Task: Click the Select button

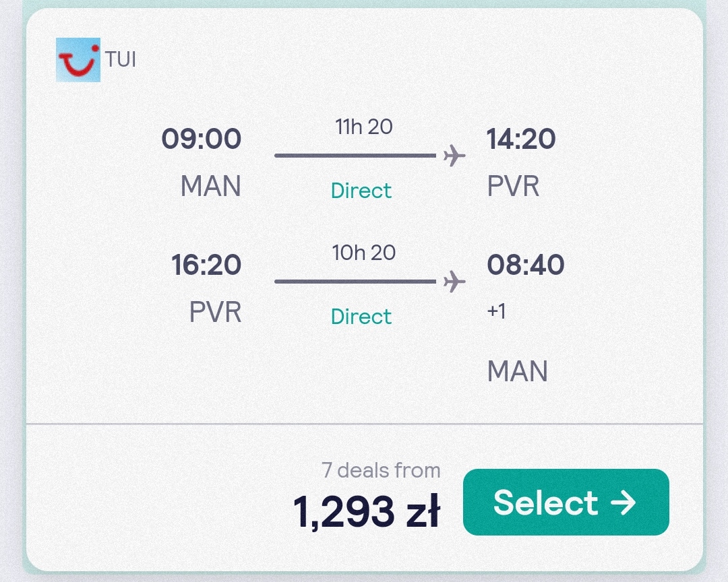Action: (566, 502)
